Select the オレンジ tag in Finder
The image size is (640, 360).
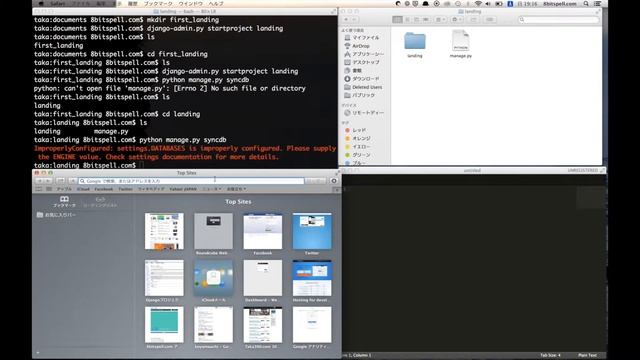pyautogui.click(x=358, y=138)
